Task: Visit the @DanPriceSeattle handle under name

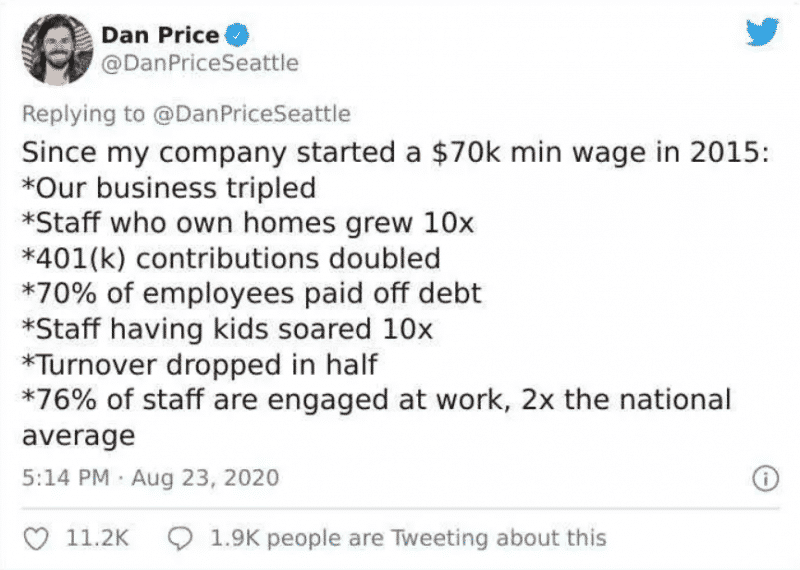Action: click(200, 63)
